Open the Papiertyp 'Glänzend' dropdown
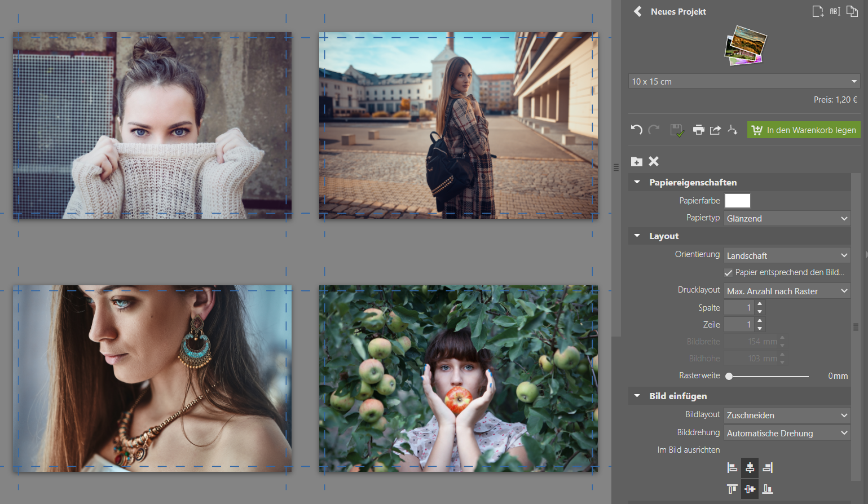The height and width of the screenshot is (504, 868). click(x=787, y=218)
